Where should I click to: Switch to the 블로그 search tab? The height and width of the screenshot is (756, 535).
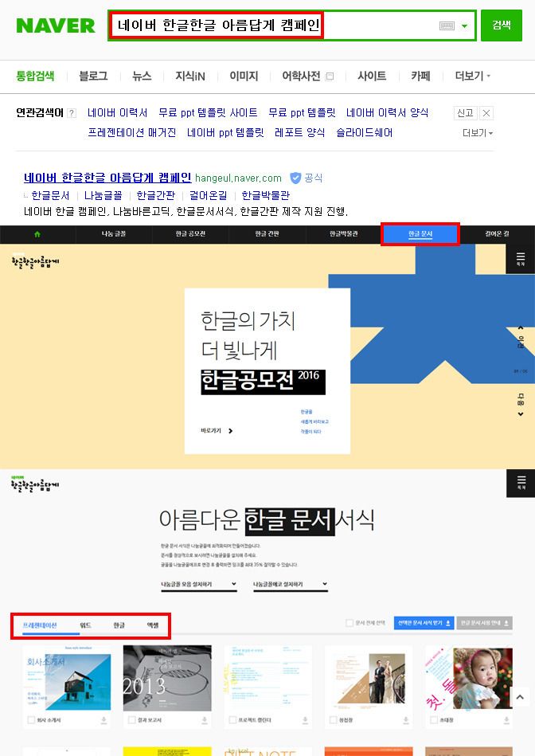(x=93, y=76)
